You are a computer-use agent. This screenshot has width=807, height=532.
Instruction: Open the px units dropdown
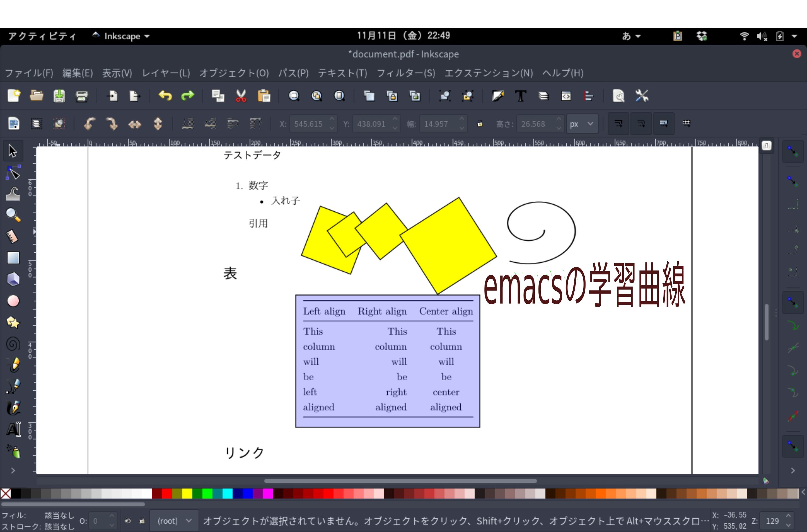(x=582, y=124)
